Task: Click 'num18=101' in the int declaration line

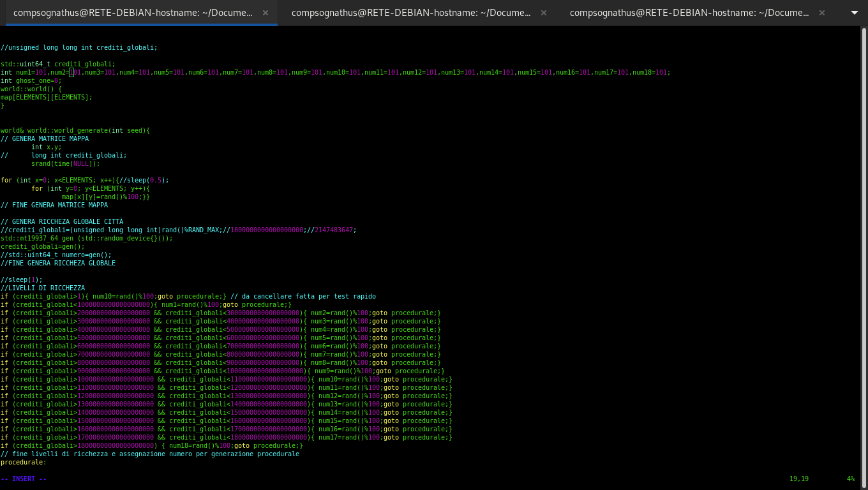Action: (650, 72)
